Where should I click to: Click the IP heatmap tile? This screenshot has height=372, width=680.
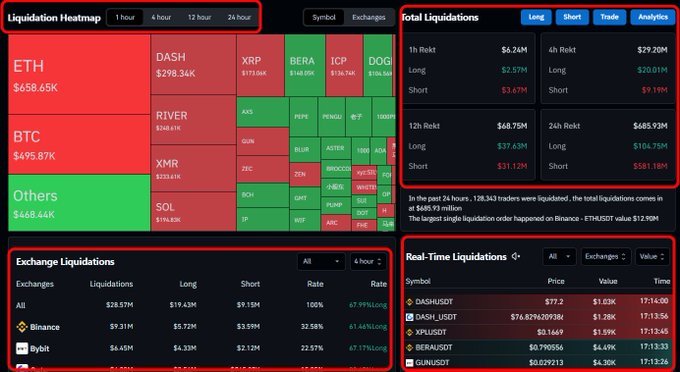(x=263, y=219)
